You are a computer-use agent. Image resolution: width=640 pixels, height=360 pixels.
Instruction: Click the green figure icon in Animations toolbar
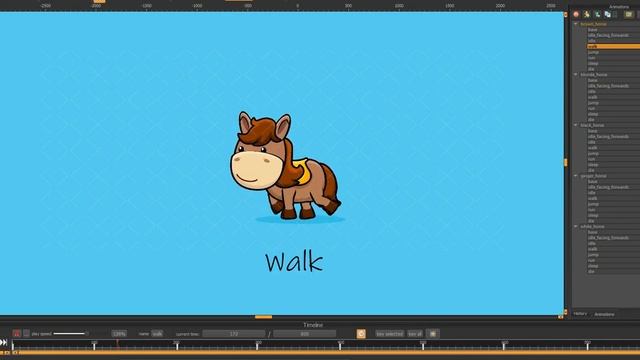pos(597,14)
